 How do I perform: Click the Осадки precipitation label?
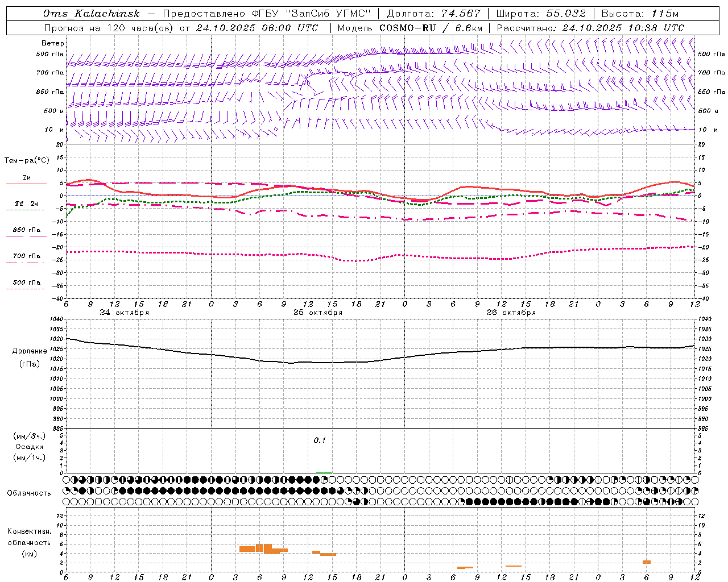tap(30, 447)
